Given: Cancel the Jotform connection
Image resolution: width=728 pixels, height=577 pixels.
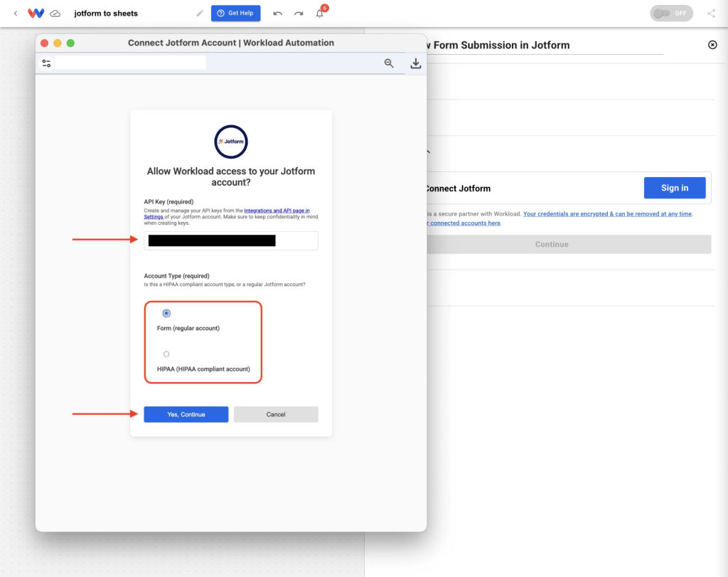Looking at the screenshot, I should coord(276,414).
